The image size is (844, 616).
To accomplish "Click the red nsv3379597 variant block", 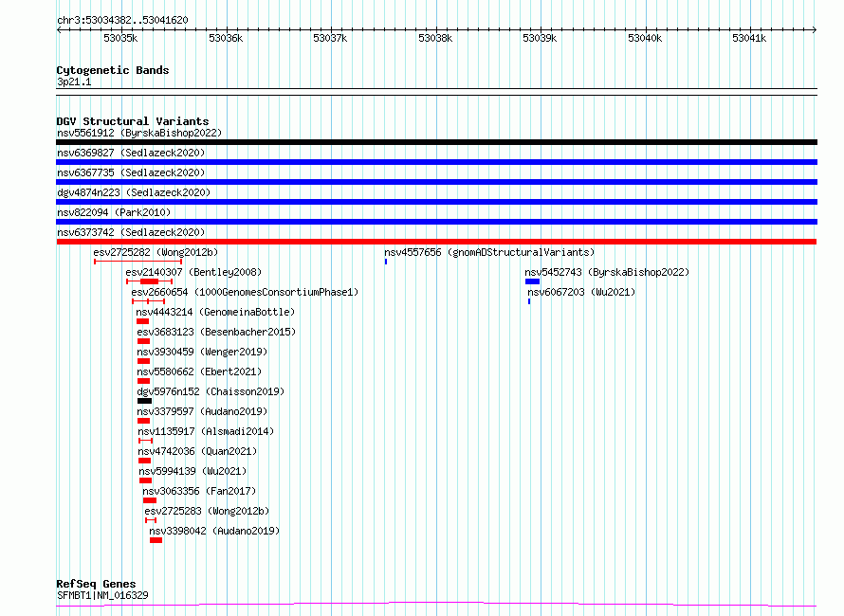I will [144, 421].
